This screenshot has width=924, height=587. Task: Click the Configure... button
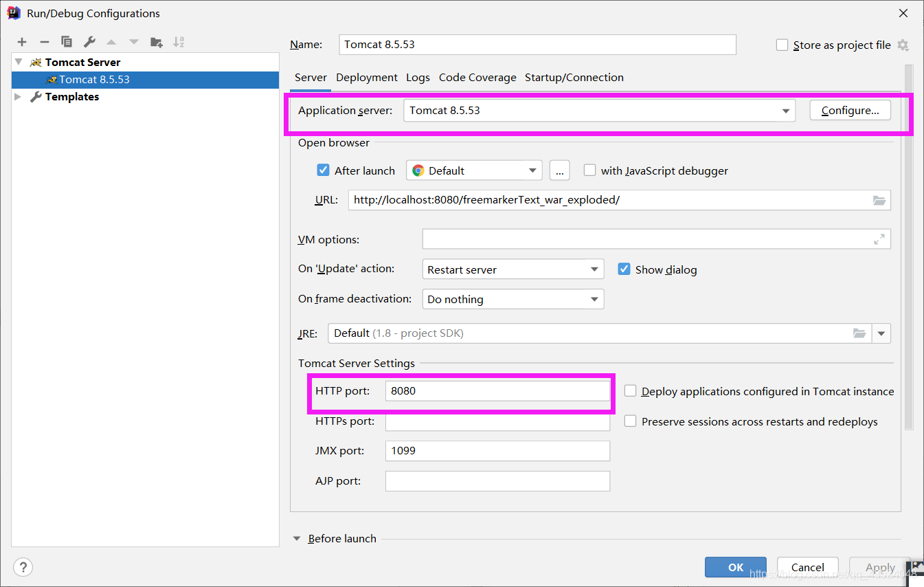coord(850,111)
